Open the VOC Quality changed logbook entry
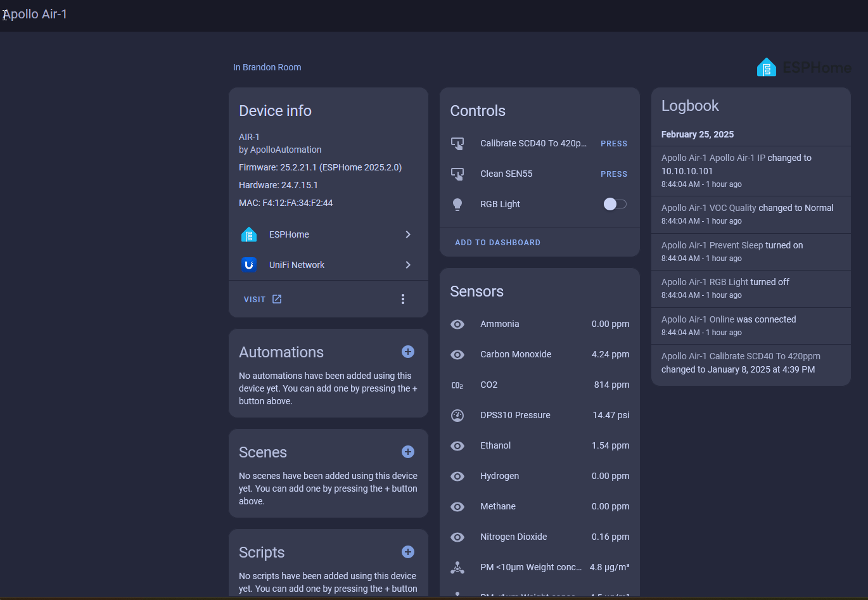 [x=748, y=208]
